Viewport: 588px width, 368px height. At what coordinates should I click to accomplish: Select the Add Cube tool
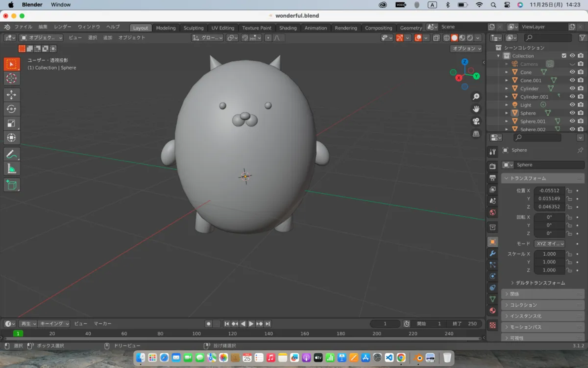[11, 185]
